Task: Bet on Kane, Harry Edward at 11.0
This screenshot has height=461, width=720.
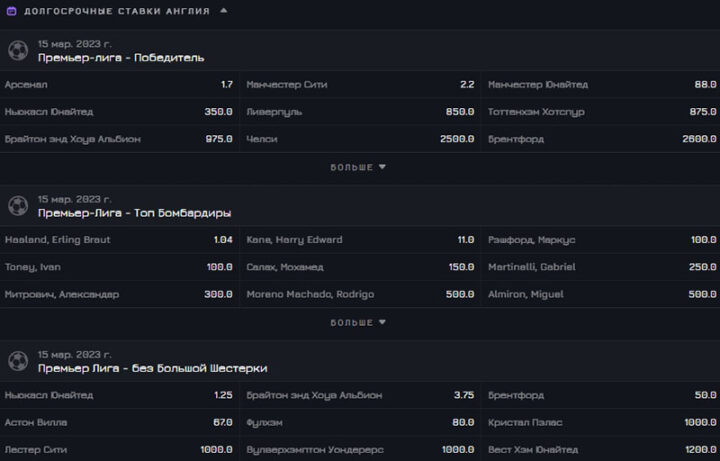Action: pos(360,240)
